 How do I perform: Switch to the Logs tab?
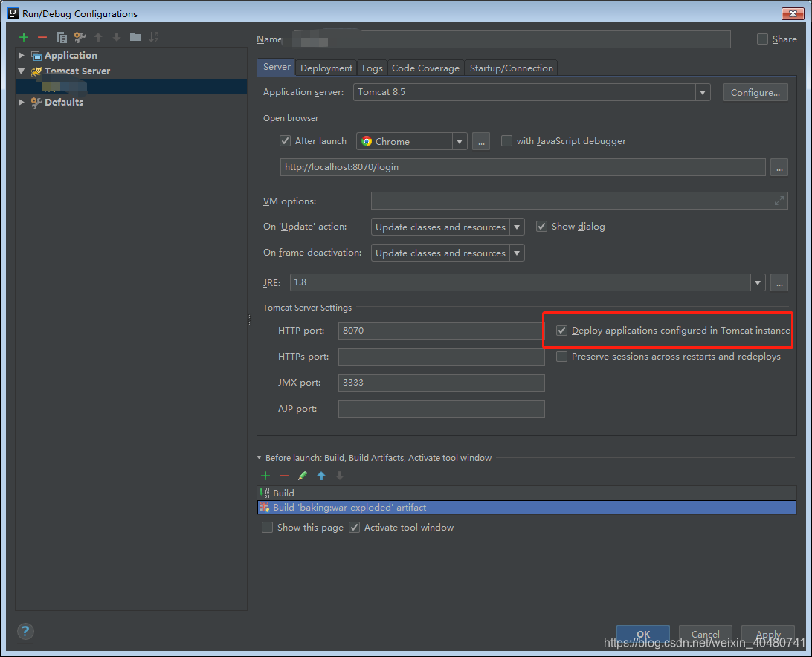pyautogui.click(x=373, y=68)
